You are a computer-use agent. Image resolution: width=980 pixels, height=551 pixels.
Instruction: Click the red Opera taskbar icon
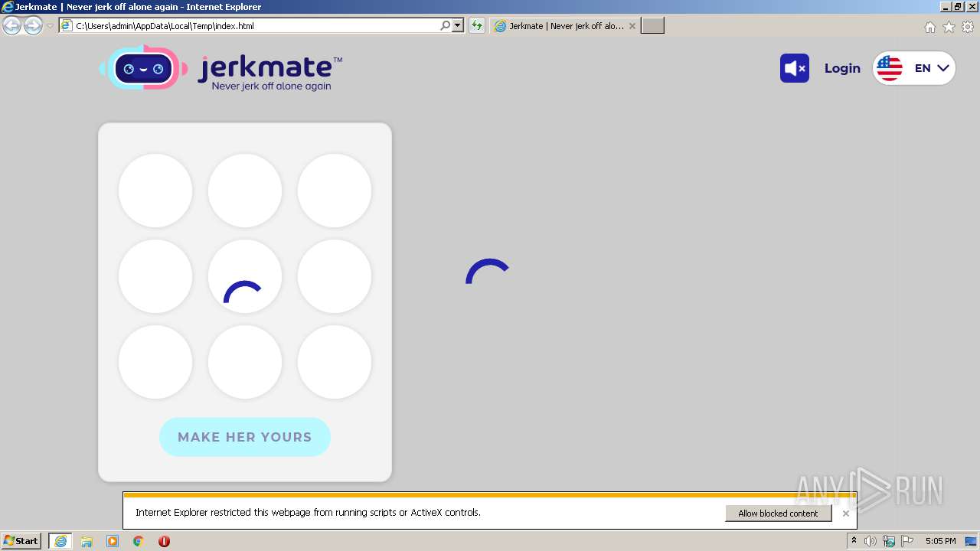pos(164,541)
